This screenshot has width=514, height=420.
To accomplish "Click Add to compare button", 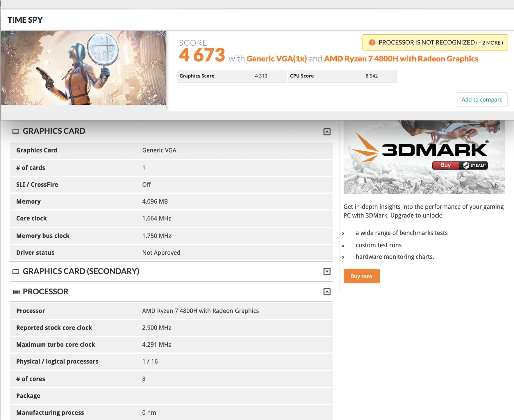I will coord(482,99).
